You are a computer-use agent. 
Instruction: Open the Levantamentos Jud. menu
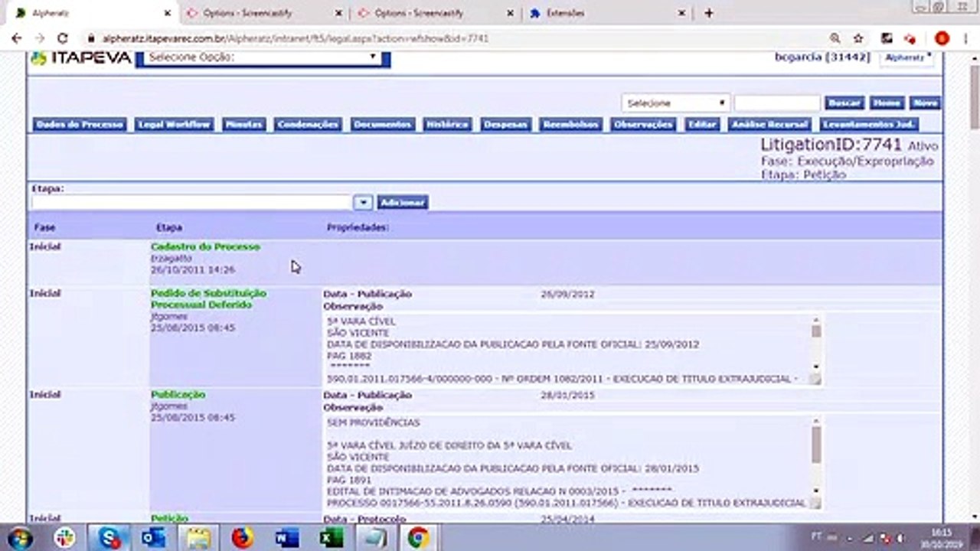point(869,124)
